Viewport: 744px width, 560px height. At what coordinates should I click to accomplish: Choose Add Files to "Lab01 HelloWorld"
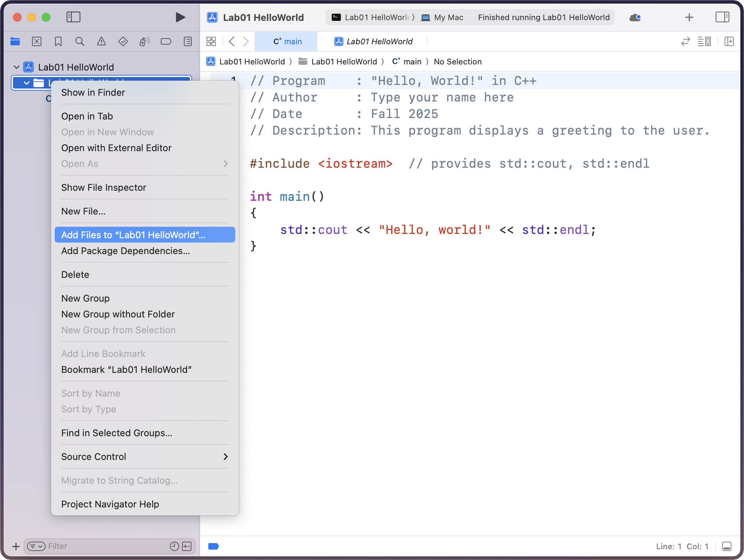(133, 235)
